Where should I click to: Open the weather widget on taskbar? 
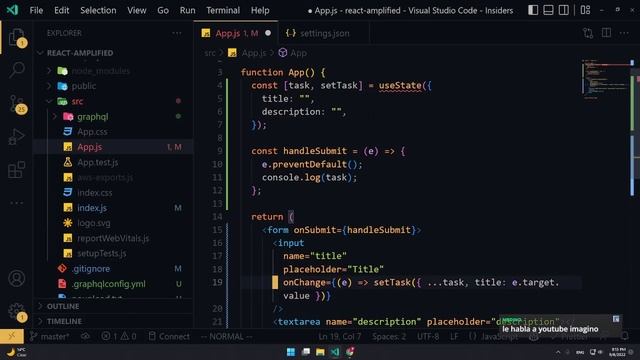pyautogui.click(x=16, y=352)
